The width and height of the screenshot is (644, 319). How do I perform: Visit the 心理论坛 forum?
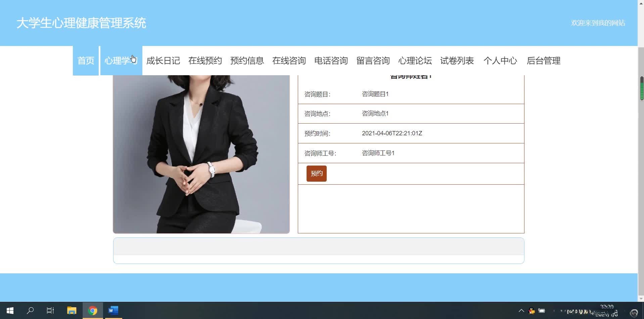point(416,61)
